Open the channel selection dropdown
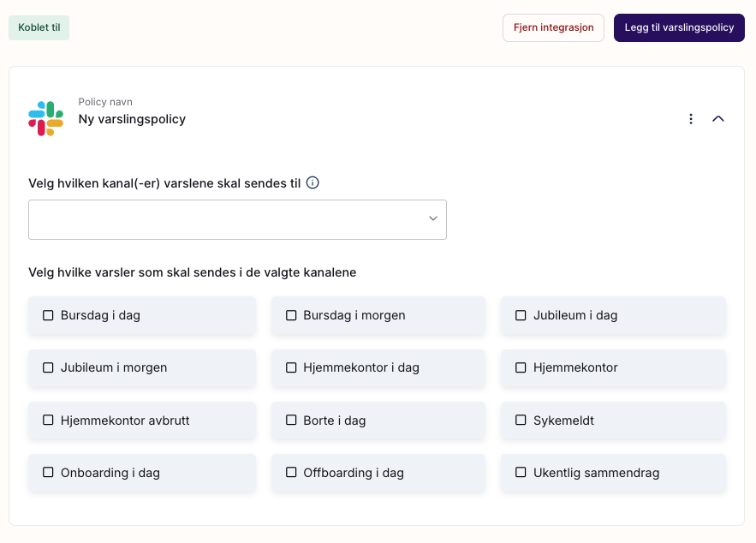The image size is (756, 543). coord(228,220)
